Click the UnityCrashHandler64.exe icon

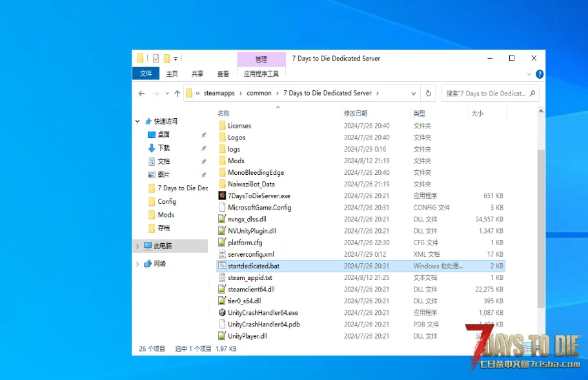[222, 312]
